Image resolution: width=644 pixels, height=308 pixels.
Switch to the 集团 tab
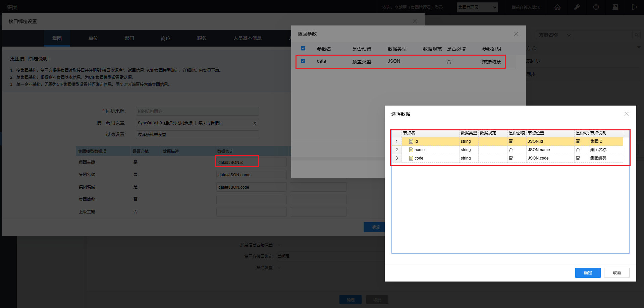pyautogui.click(x=57, y=38)
